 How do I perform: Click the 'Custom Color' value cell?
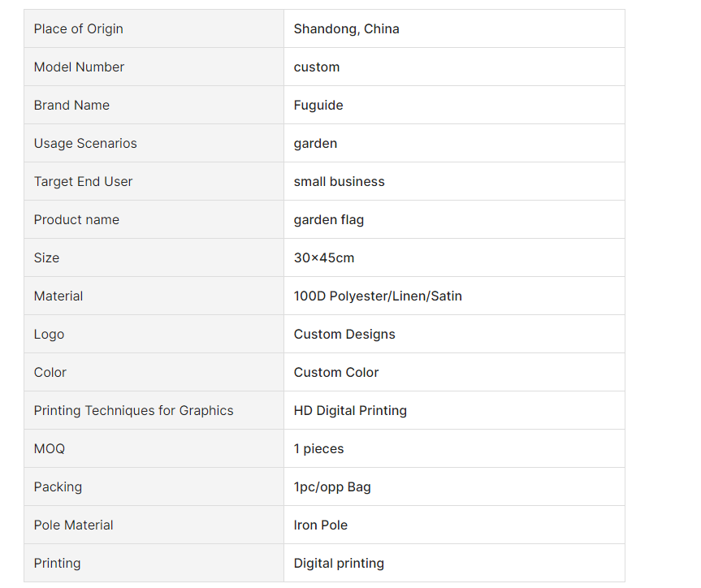(x=454, y=372)
